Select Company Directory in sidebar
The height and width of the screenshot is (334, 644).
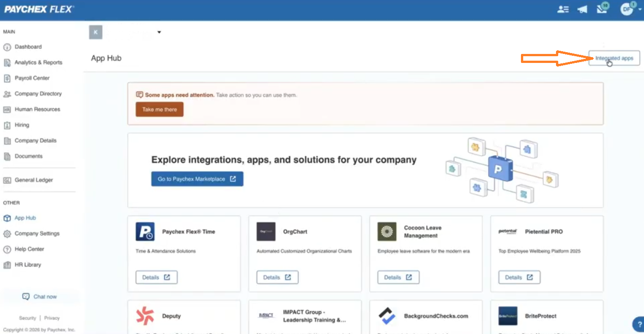[x=38, y=94]
